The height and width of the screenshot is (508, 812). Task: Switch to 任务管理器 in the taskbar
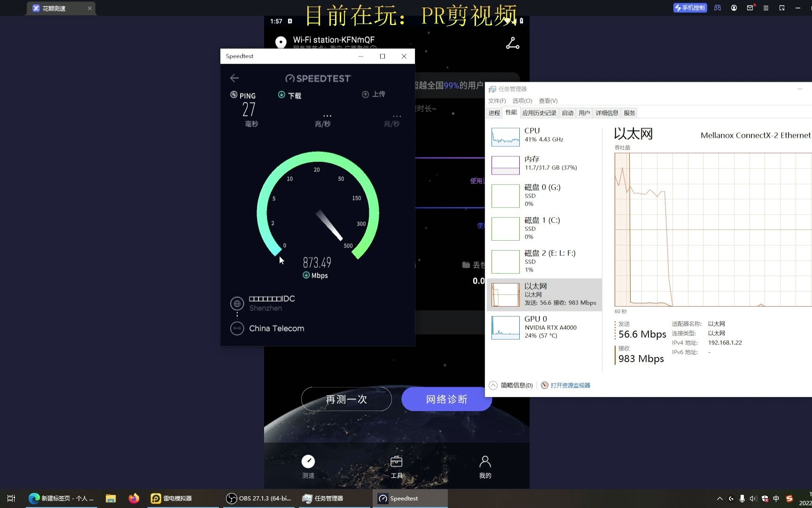(335, 498)
